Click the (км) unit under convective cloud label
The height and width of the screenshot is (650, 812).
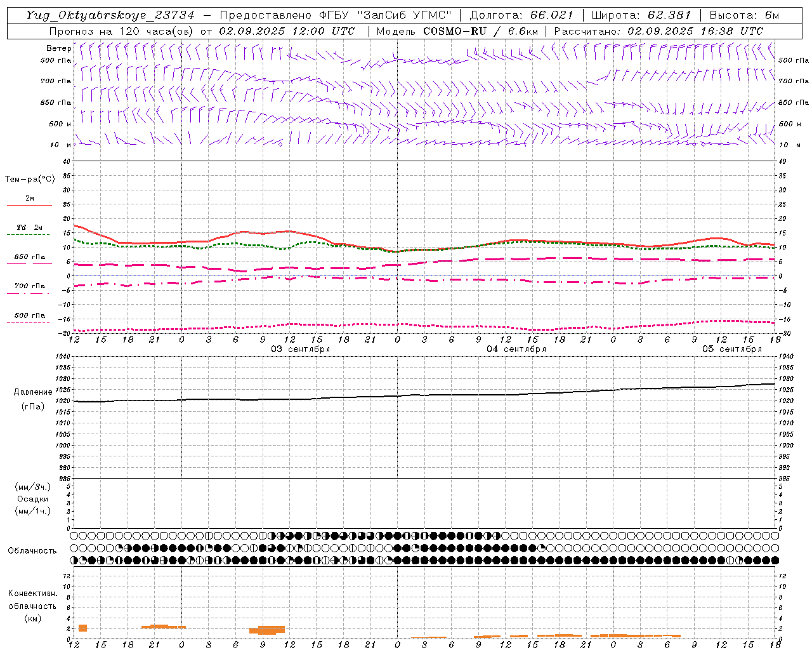(33, 618)
